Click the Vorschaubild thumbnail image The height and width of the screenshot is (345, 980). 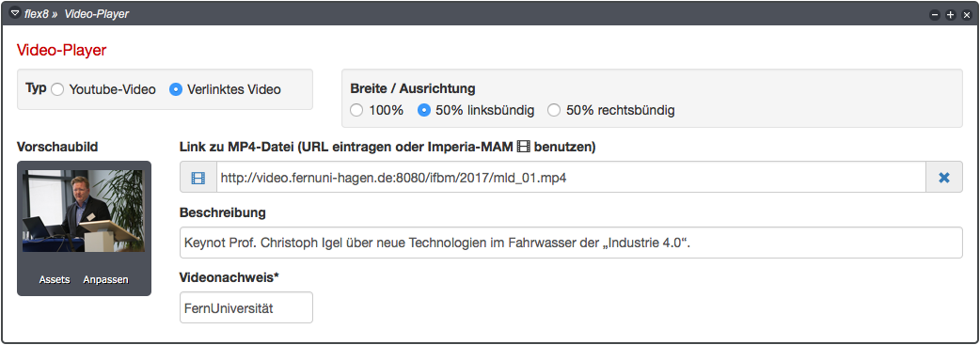click(84, 212)
